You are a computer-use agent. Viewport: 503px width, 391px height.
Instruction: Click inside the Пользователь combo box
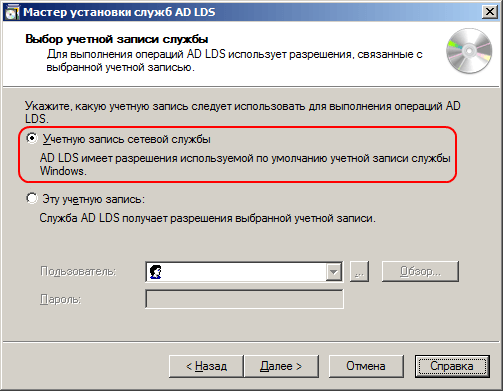[x=244, y=272]
